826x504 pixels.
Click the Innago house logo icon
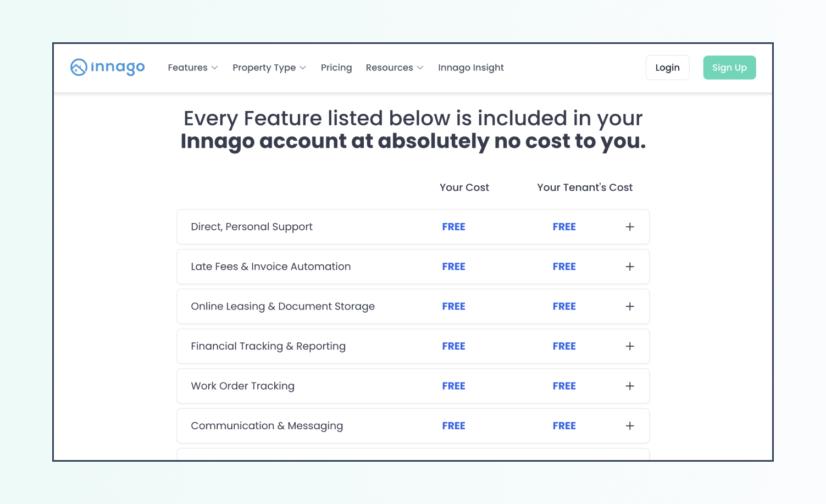tap(79, 67)
